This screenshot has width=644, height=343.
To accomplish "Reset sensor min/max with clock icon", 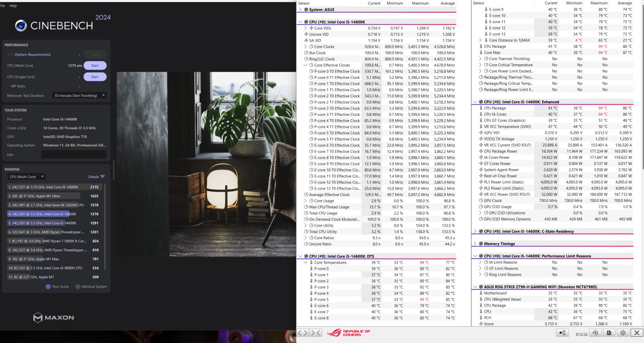I will point(595,333).
